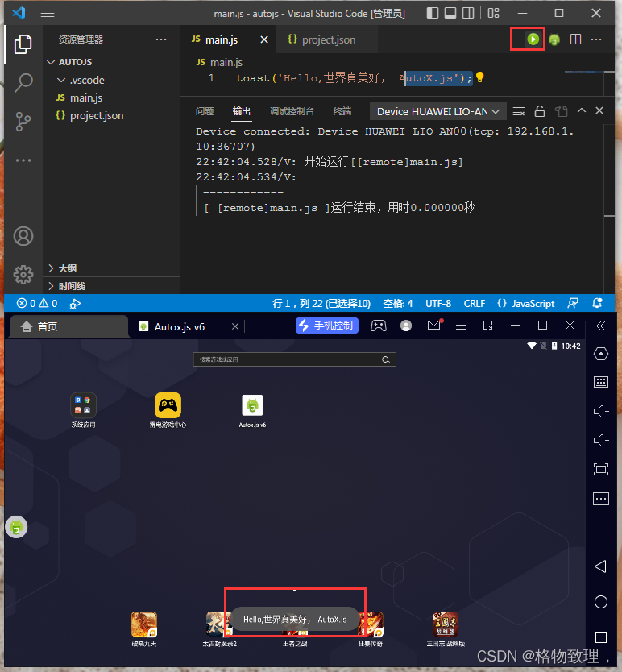The image size is (622, 672).
Task: Click the green Autox.js editor action icon
Action: coord(554,39)
